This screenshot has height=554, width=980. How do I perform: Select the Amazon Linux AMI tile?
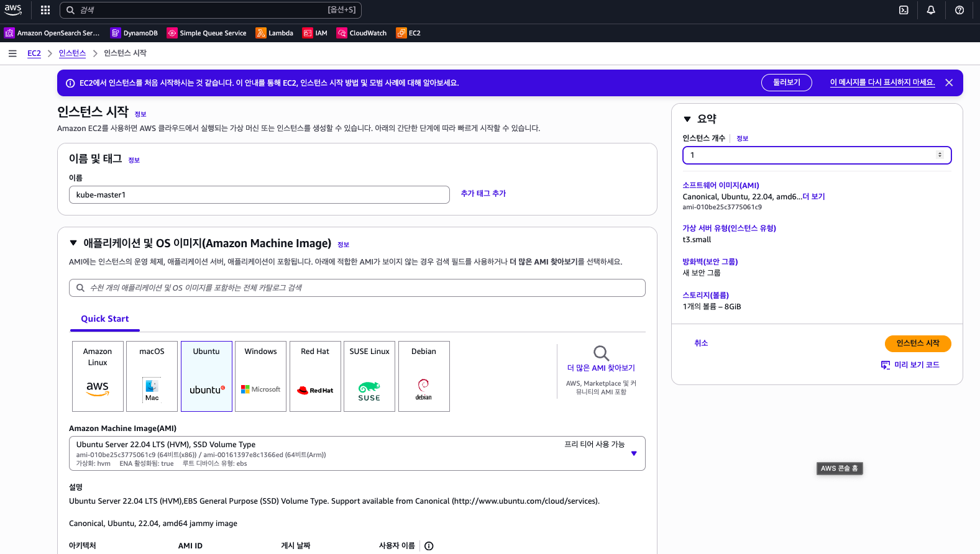[98, 376]
